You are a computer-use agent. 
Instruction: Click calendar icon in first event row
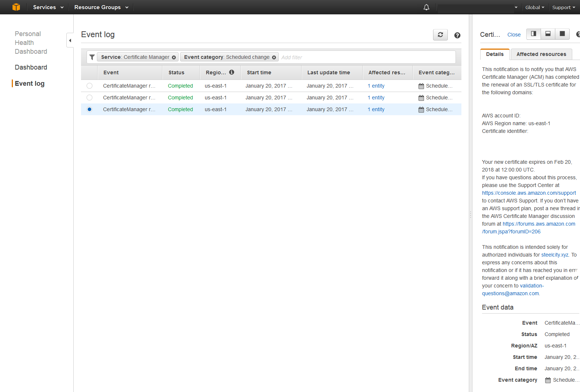point(421,86)
